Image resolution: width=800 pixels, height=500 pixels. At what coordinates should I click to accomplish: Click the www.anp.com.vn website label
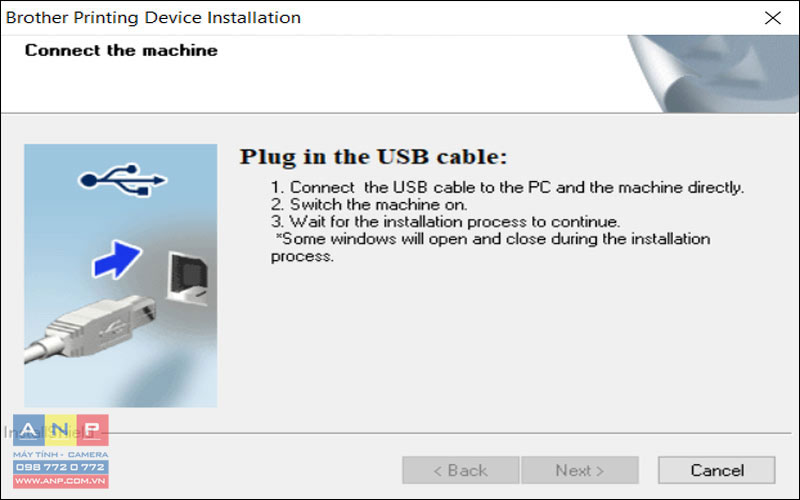pyautogui.click(x=61, y=481)
